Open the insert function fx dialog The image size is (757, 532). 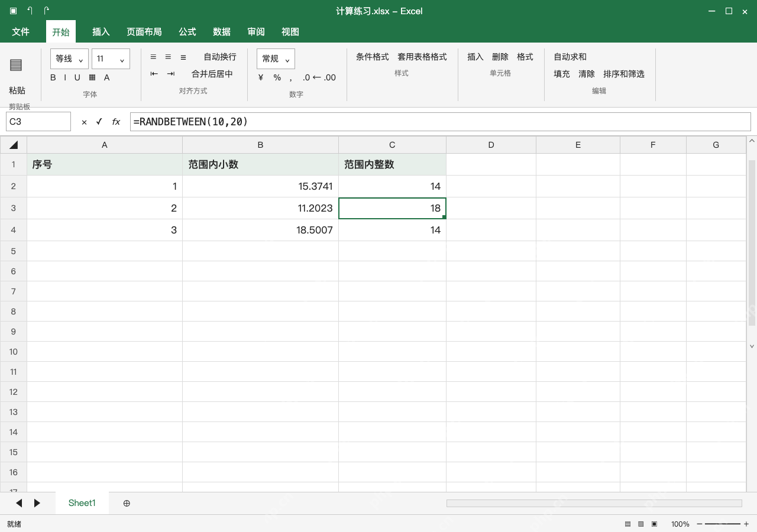point(116,122)
